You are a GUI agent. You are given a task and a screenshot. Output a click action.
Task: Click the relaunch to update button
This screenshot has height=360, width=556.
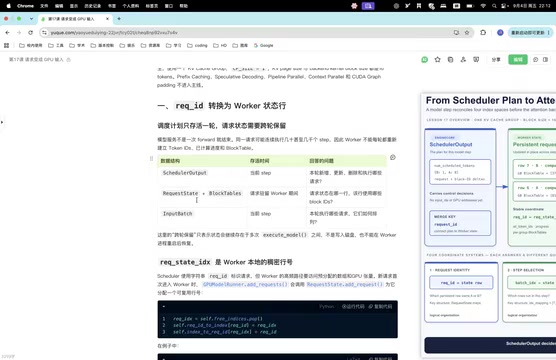(x=530, y=33)
